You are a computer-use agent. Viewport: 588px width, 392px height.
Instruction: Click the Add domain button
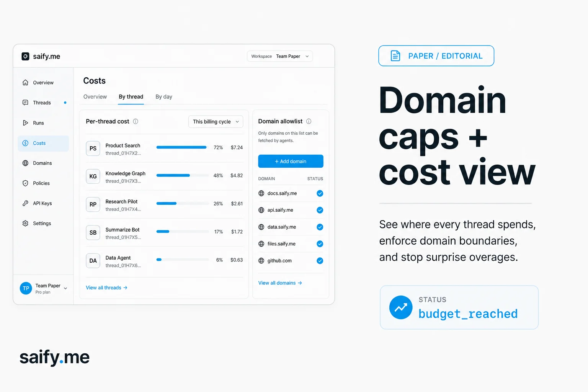tap(291, 161)
